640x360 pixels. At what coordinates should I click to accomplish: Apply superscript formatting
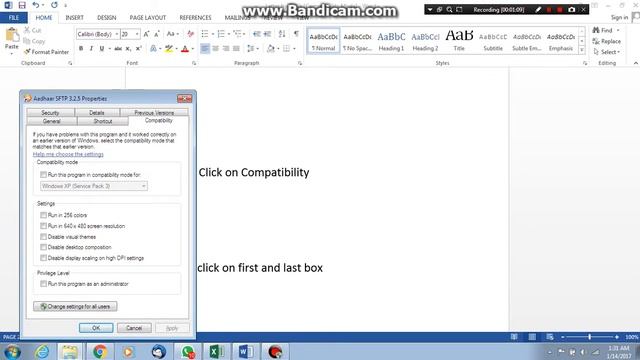click(138, 49)
